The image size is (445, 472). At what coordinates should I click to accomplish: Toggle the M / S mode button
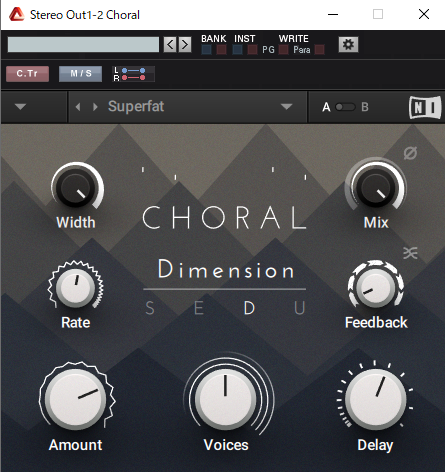coord(80,74)
